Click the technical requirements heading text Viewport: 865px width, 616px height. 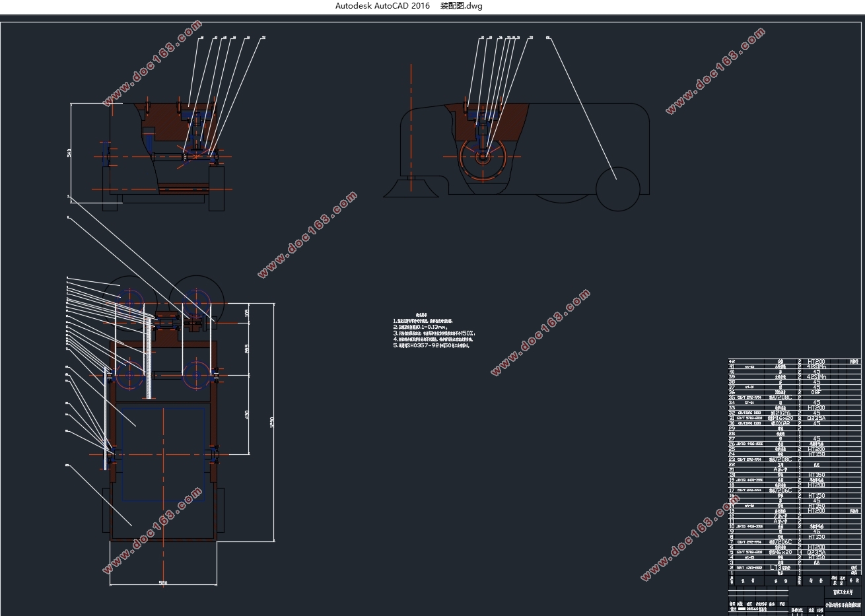coord(422,314)
